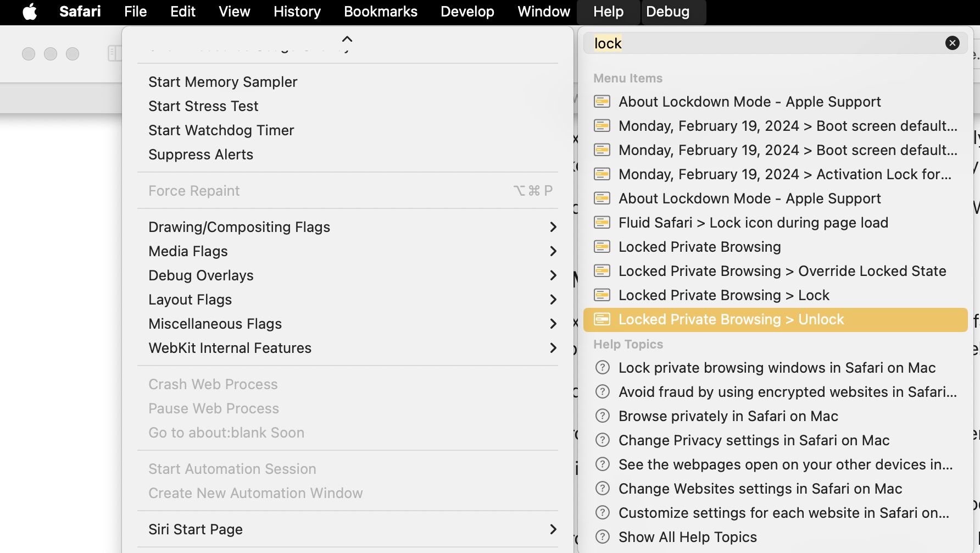Click the scroll-up arrow in Debug menu
Viewport: 980px width, 553px height.
click(347, 39)
